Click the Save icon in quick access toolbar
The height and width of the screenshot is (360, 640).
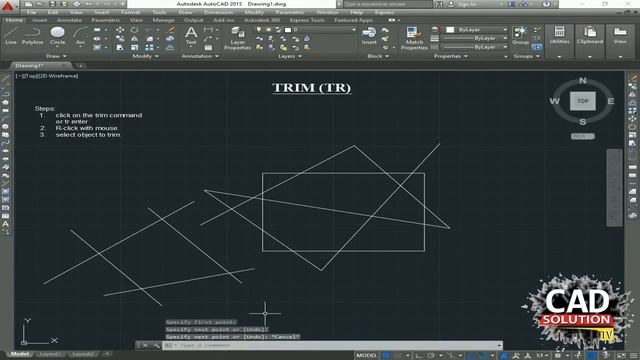click(53, 4)
